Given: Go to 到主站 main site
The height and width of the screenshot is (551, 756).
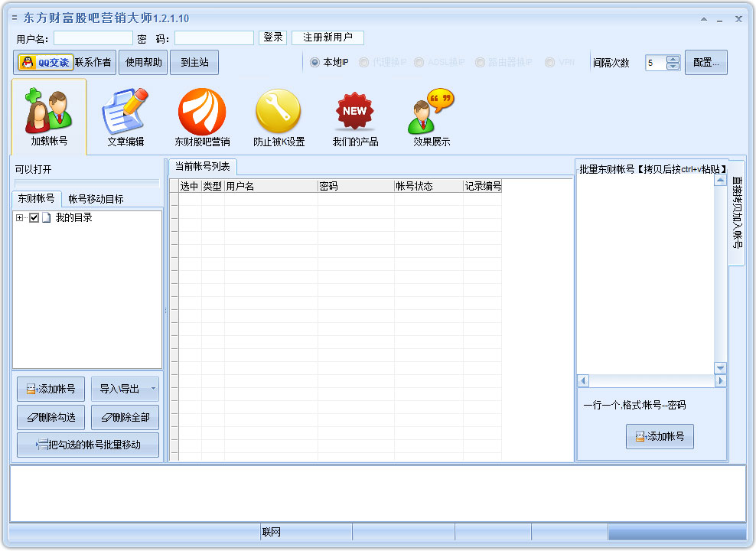Looking at the screenshot, I should tap(194, 62).
